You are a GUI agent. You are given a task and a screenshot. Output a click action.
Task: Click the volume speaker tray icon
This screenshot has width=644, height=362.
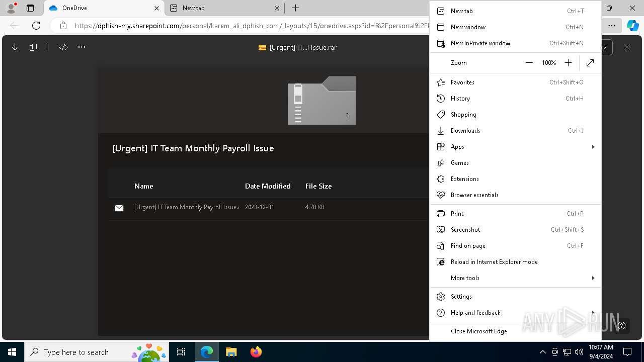tap(579, 352)
